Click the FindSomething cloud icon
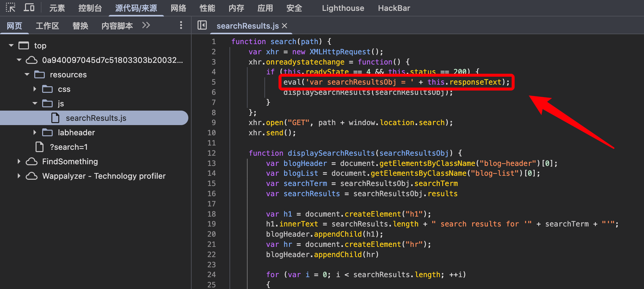This screenshot has width=644, height=289. point(32,162)
